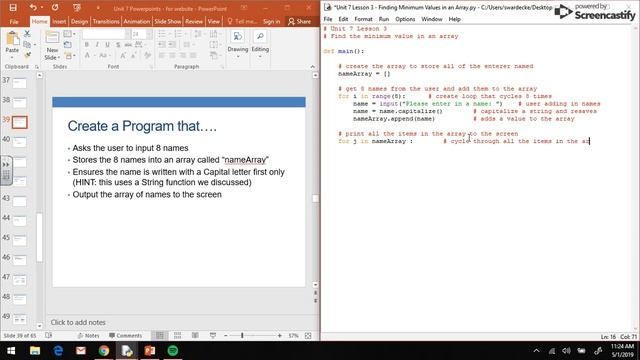Open the Insert ribbon tab

(x=59, y=21)
